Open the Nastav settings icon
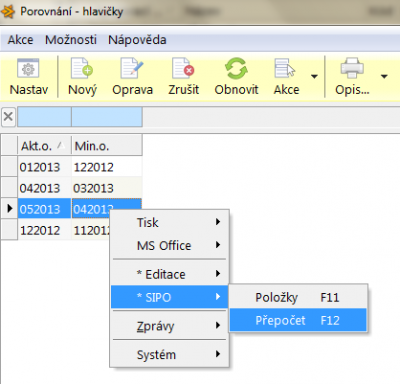400x384 pixels. click(28, 69)
